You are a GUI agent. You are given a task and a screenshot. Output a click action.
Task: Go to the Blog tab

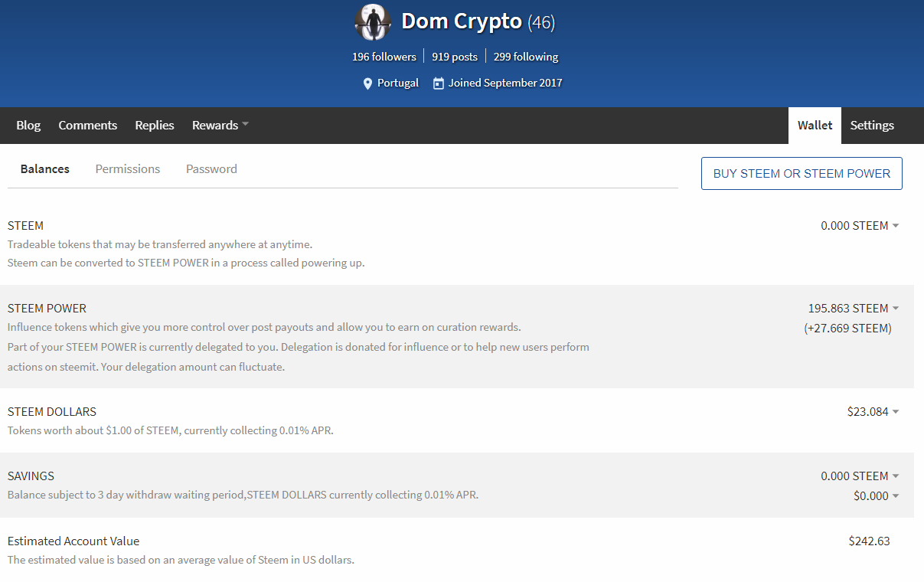pyautogui.click(x=28, y=126)
